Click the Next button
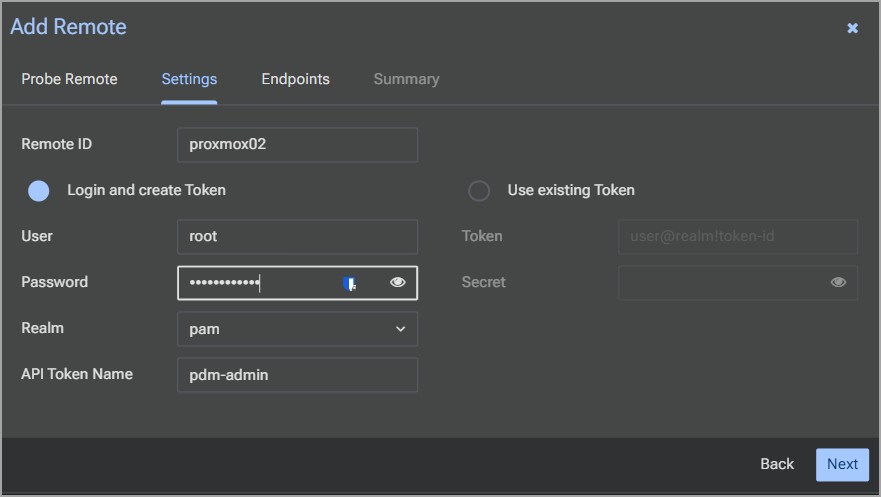This screenshot has width=881, height=497. [842, 464]
